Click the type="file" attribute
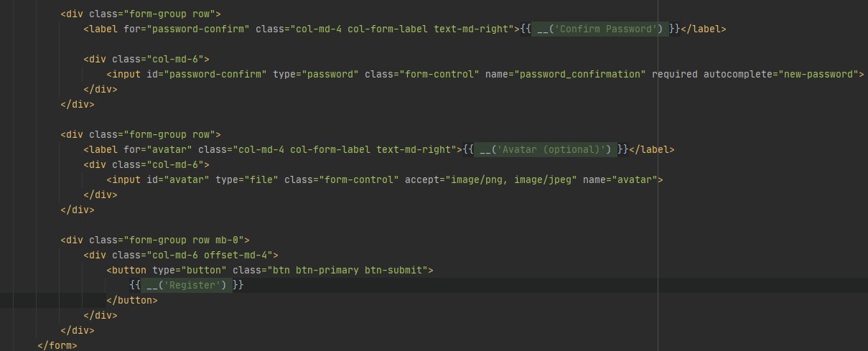Image resolution: width=868 pixels, height=351 pixels. click(x=247, y=179)
